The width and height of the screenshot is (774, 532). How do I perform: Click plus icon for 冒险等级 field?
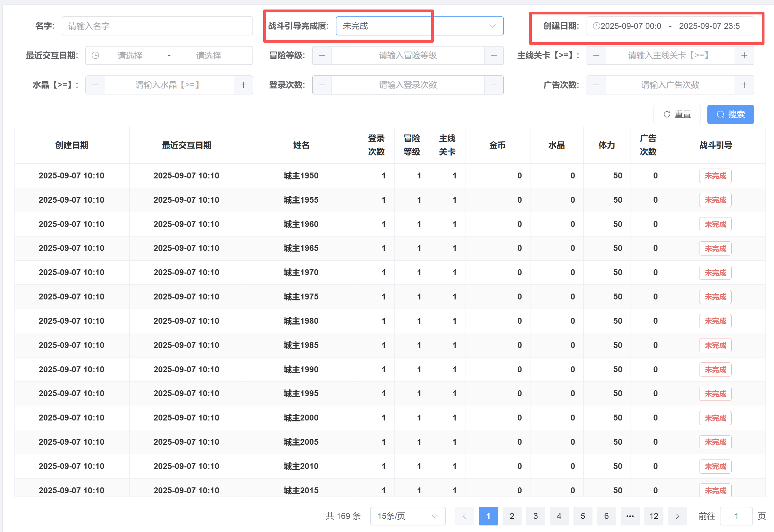[x=494, y=55]
